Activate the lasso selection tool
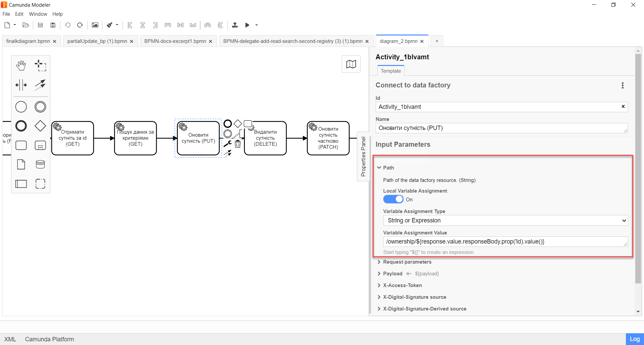This screenshot has height=345, width=644. (x=40, y=65)
